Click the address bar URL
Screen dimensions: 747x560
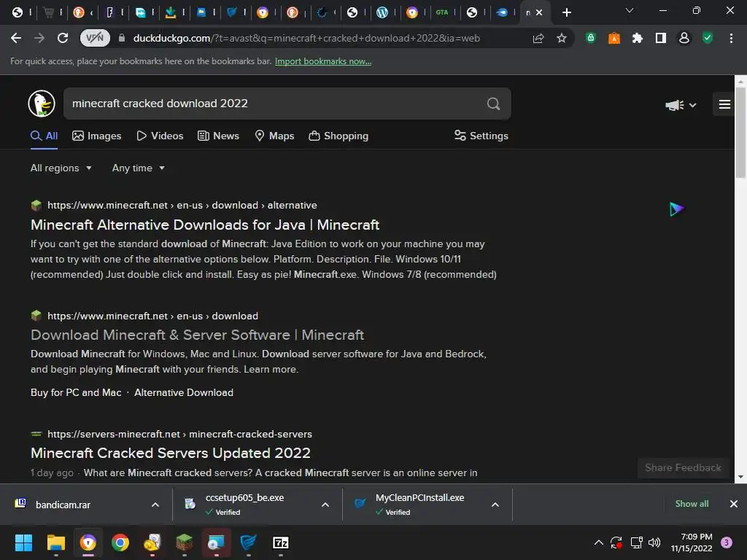(x=306, y=38)
